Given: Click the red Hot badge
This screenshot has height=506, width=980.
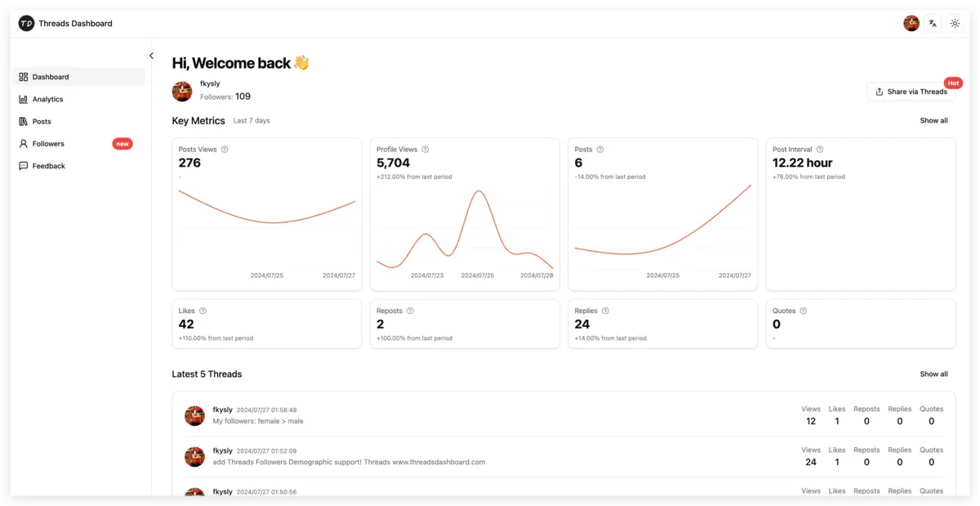Looking at the screenshot, I should click(x=953, y=83).
